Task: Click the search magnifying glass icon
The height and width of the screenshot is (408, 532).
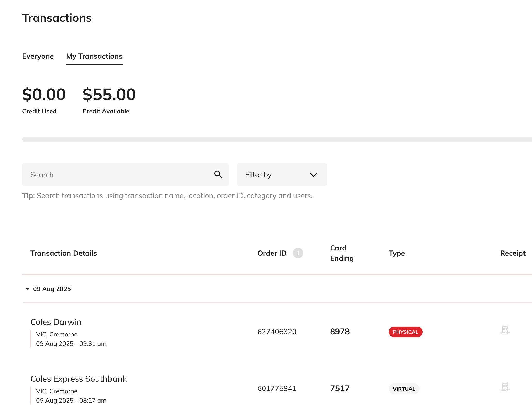Action: (218, 175)
